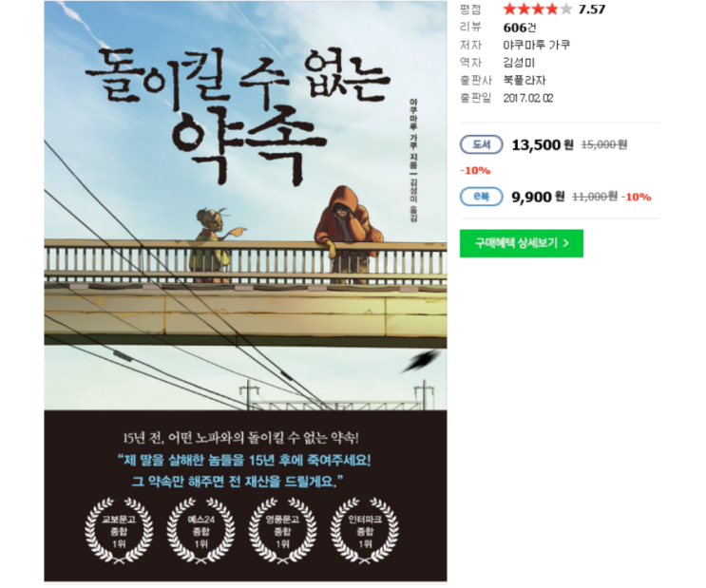Click the 7.57 rating score
Viewport: 706px width, 588px height.
[592, 9]
